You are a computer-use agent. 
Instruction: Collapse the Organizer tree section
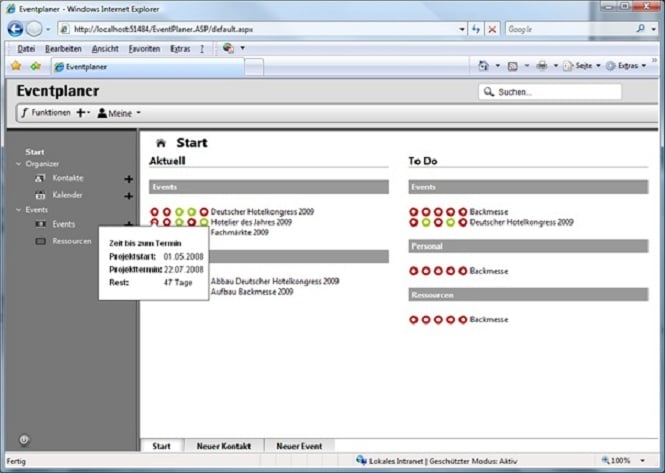coord(18,164)
